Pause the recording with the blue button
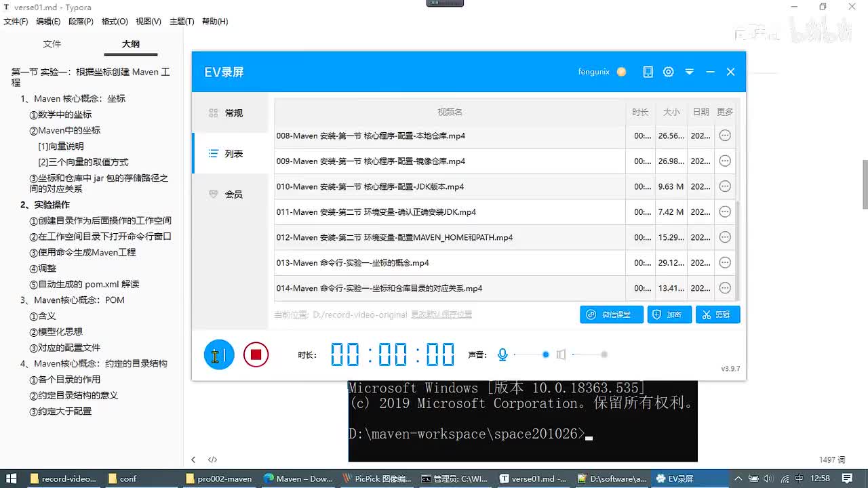Viewport: 868px width, 488px height. [x=219, y=354]
